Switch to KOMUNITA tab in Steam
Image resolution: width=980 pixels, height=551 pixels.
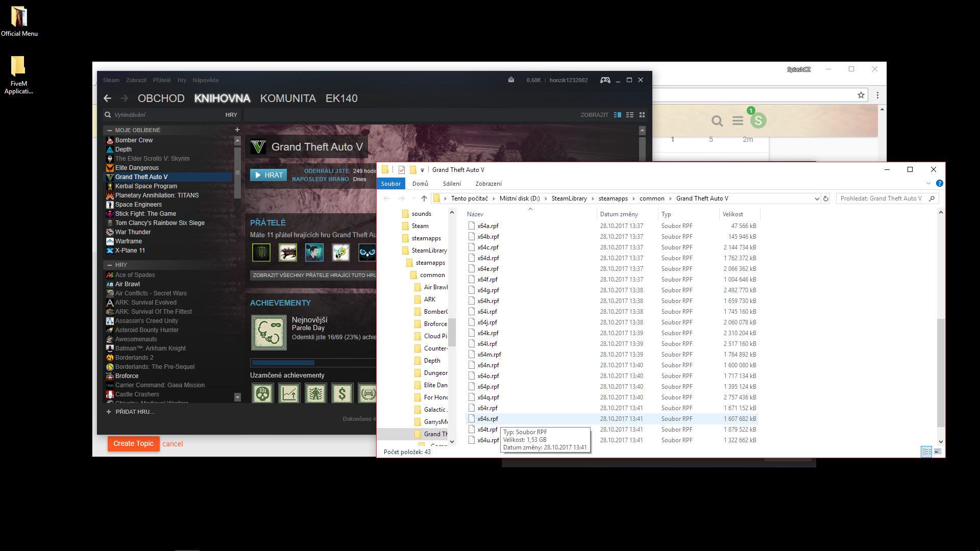[x=288, y=98]
